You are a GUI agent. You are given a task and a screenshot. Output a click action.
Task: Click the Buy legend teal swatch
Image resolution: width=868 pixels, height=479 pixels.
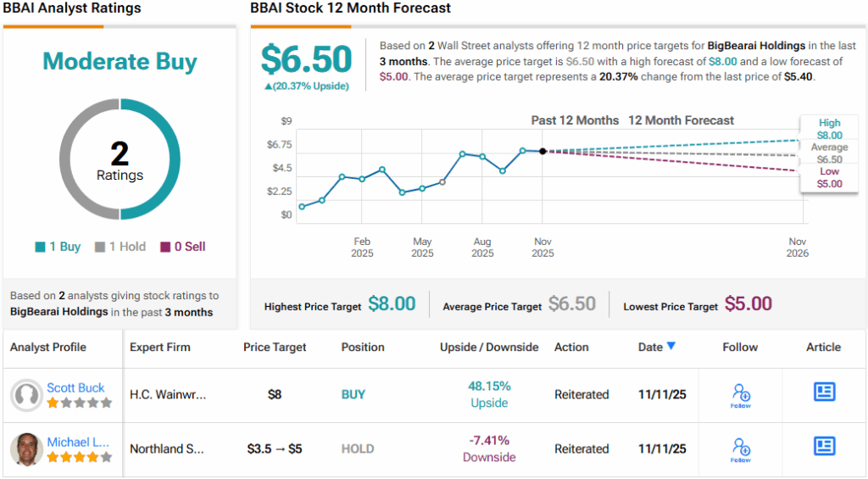coord(40,248)
